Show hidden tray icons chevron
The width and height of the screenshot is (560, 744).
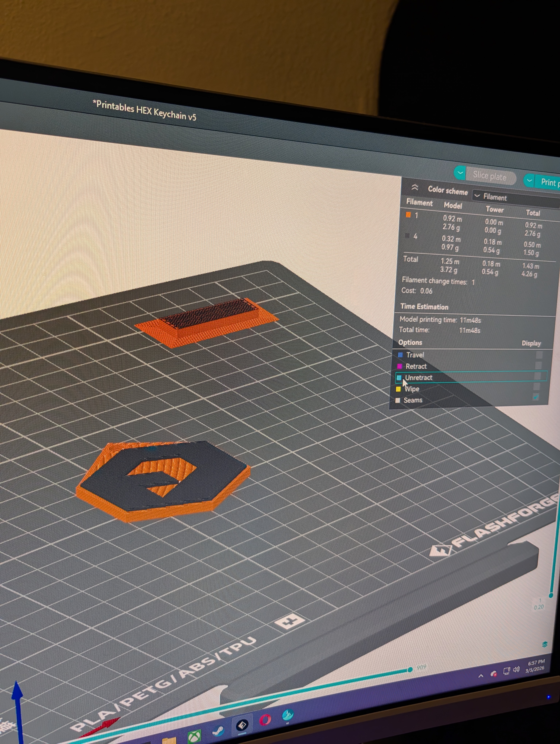point(481,676)
